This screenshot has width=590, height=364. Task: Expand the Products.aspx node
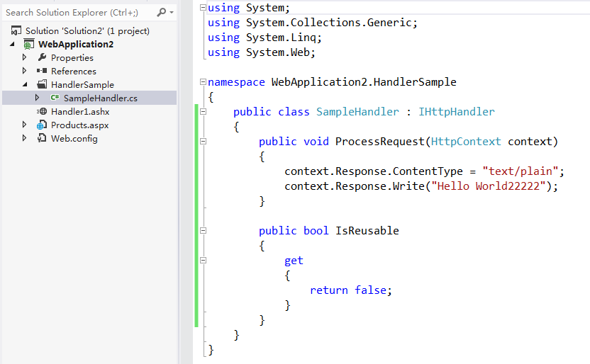(24, 125)
